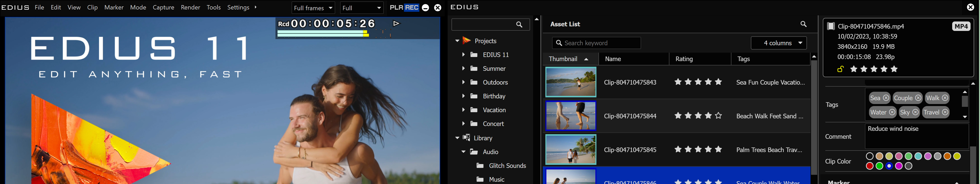Remove the Walk tag
The image size is (980, 184).
(945, 98)
